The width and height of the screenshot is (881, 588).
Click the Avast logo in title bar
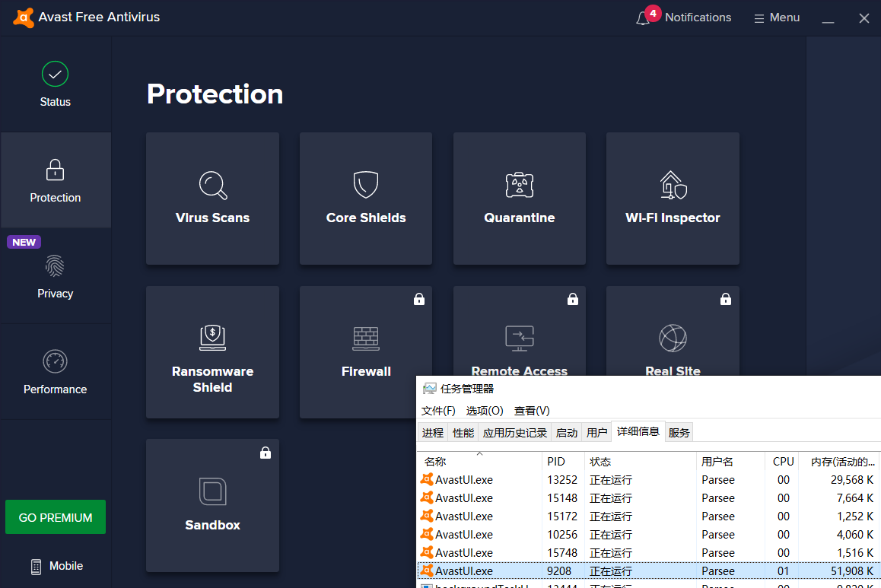[23, 17]
